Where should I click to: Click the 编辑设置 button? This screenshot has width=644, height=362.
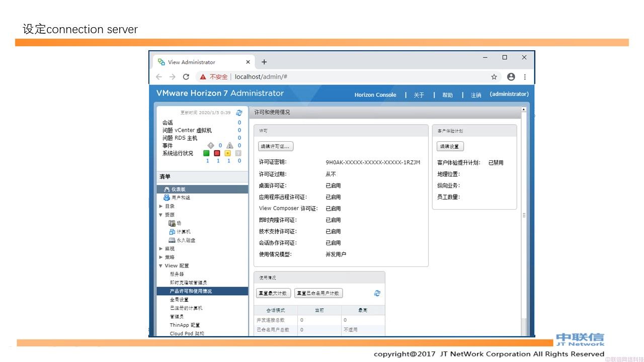[450, 146]
